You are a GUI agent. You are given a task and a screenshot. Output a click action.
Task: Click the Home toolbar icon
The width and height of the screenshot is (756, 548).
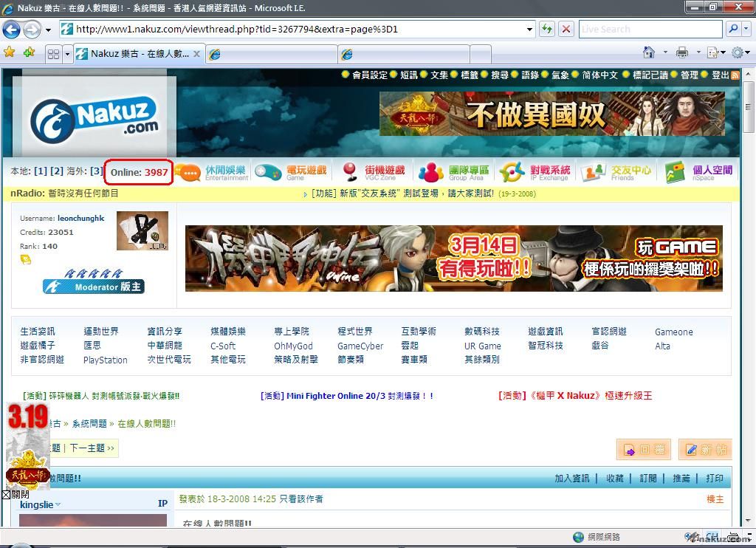(x=649, y=52)
